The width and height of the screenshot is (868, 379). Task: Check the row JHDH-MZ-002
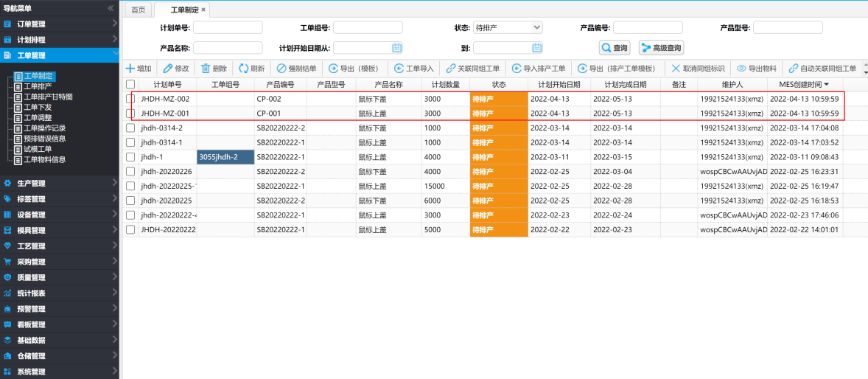(x=130, y=99)
